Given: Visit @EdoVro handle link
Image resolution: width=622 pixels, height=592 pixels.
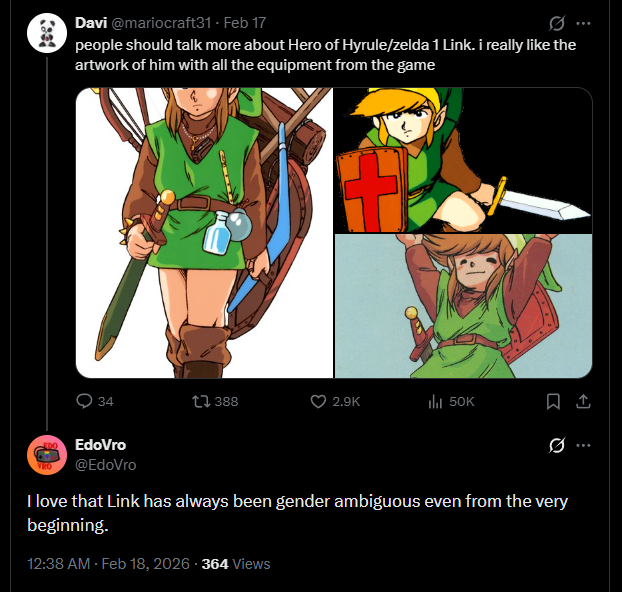Looking at the screenshot, I should click(106, 464).
